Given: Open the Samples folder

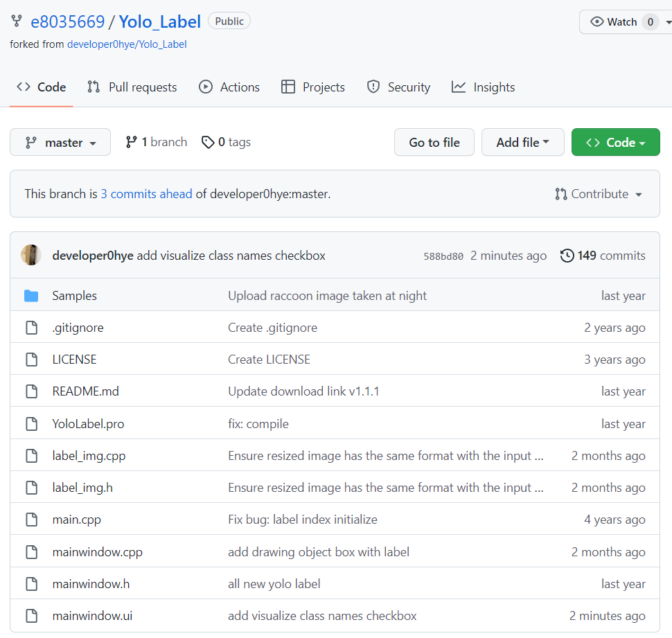Looking at the screenshot, I should tap(75, 296).
